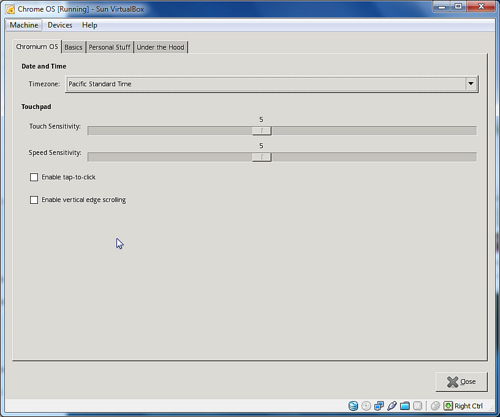The width and height of the screenshot is (500, 417).
Task: Click the shared folders status icon
Action: tap(405, 406)
